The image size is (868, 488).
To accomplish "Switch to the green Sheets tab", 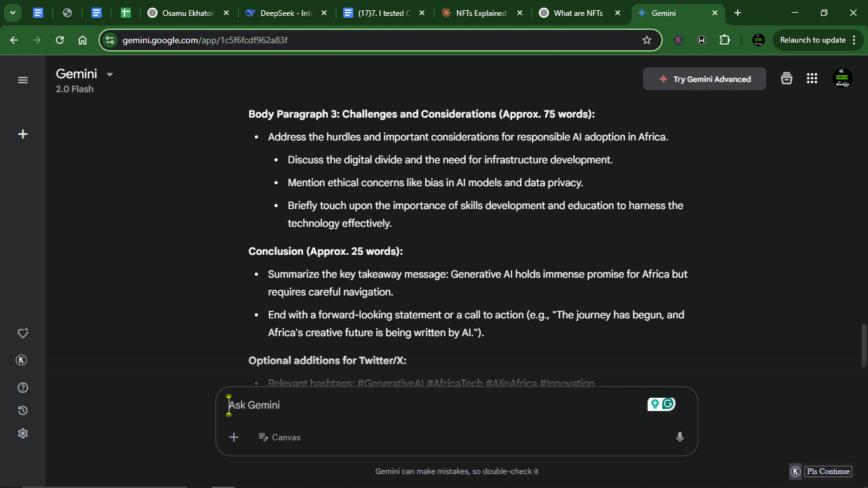I will (126, 13).
